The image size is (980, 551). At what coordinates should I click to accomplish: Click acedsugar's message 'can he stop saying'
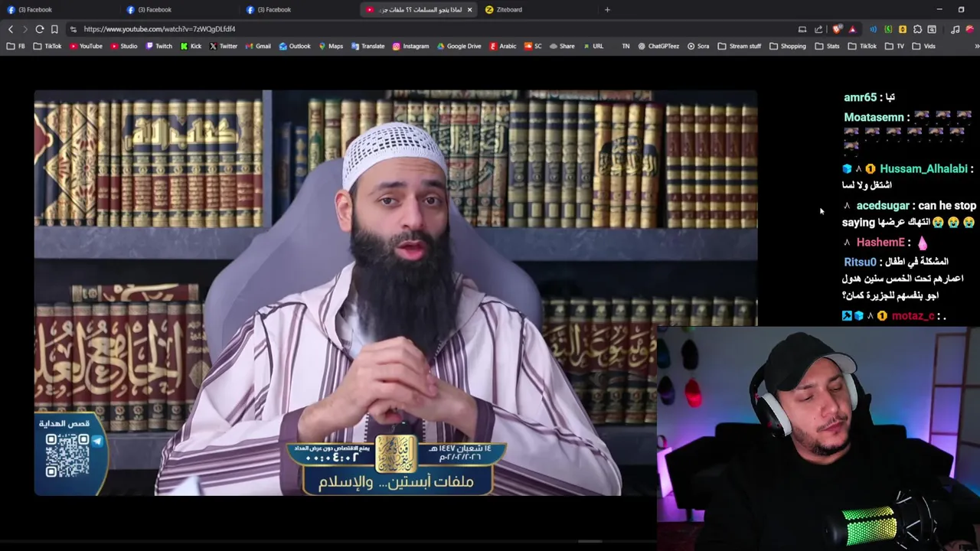coord(909,214)
